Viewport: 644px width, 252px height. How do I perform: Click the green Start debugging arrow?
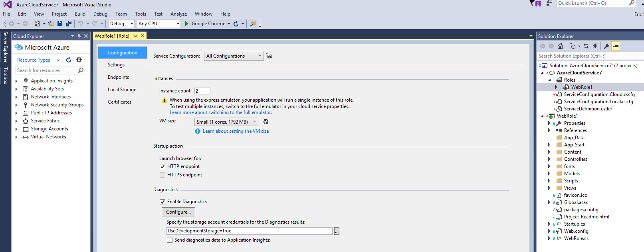pyautogui.click(x=186, y=24)
